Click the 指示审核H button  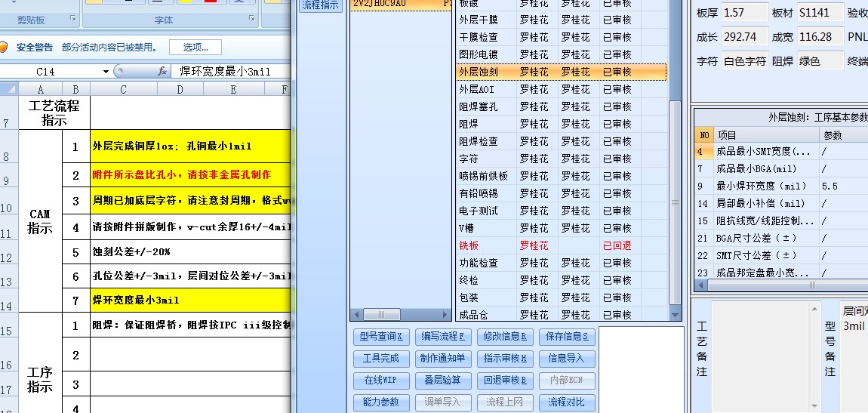click(x=505, y=359)
